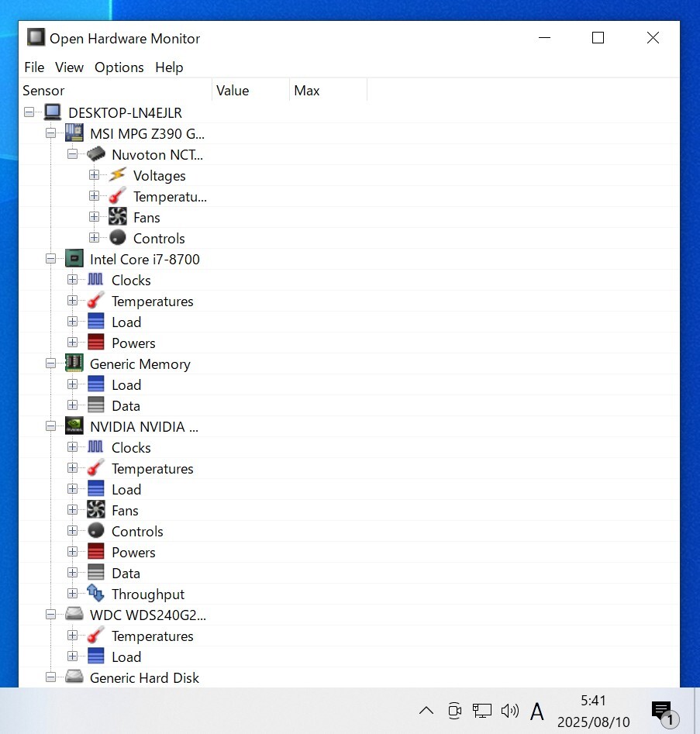Expand Temperatures under Intel Core i7-8700

72,301
